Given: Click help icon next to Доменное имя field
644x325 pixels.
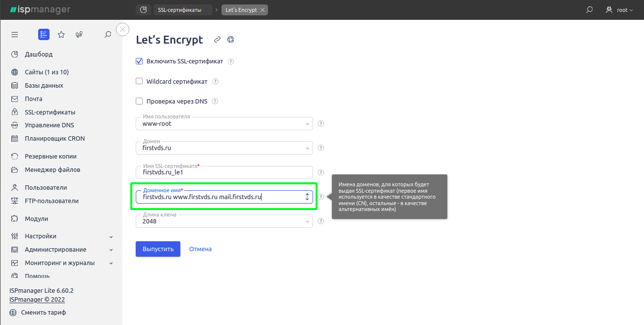Looking at the screenshot, I should click(x=321, y=197).
